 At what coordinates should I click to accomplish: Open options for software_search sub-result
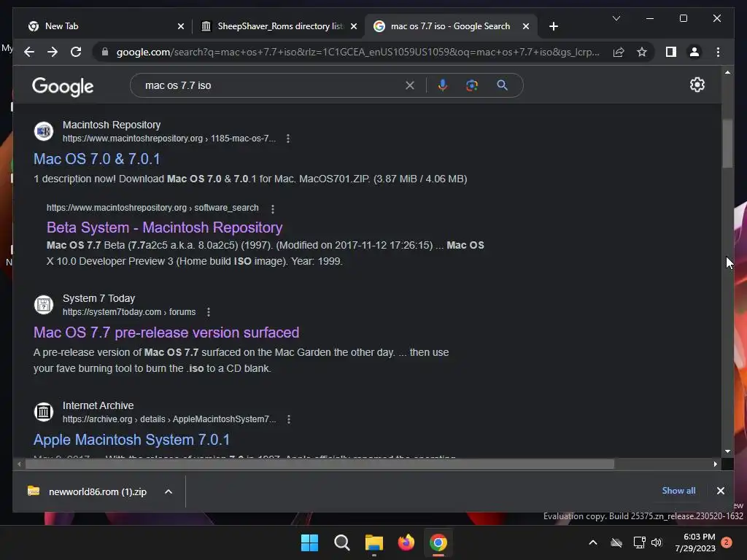click(x=273, y=209)
